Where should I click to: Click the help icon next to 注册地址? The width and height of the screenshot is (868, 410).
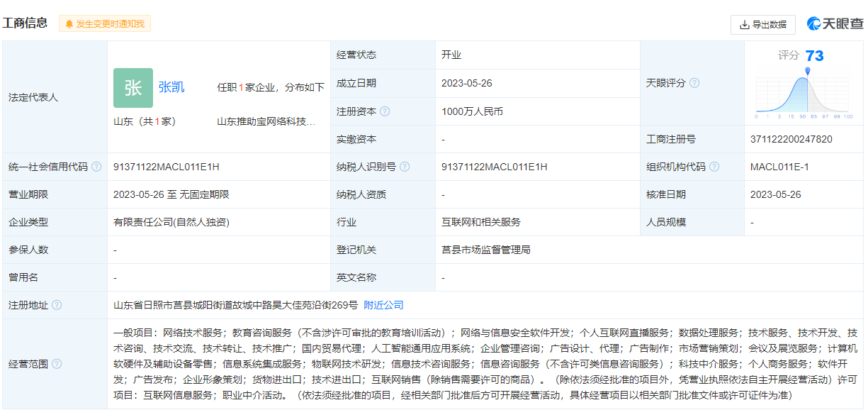[57, 305]
